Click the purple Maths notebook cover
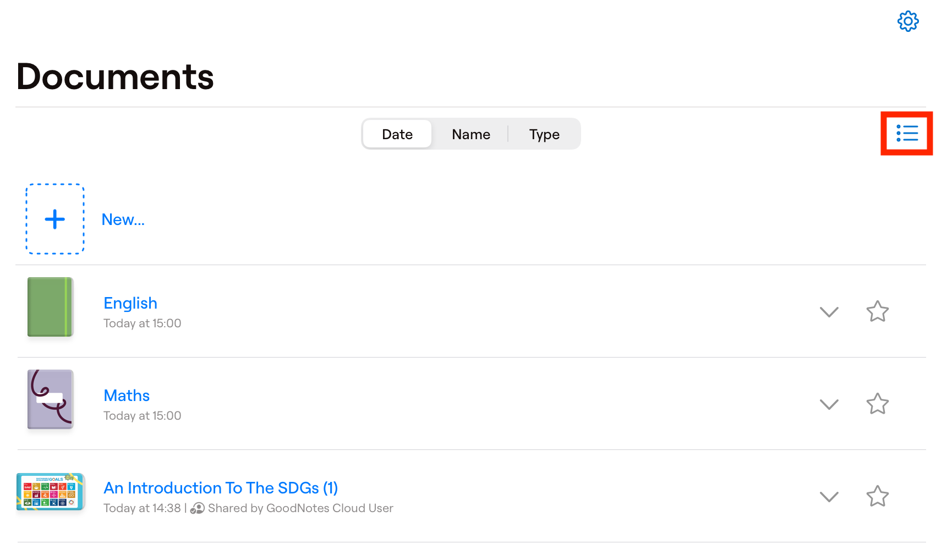The width and height of the screenshot is (936, 560). 50,399
